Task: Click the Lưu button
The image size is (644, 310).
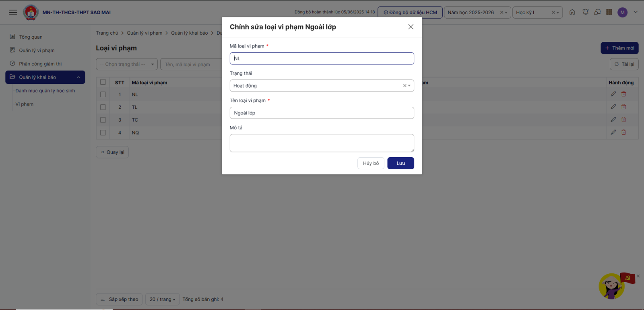Action: click(x=400, y=163)
